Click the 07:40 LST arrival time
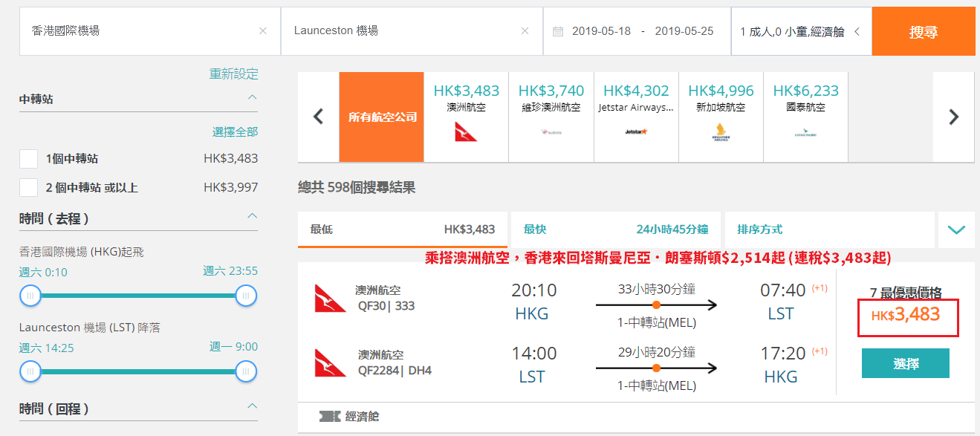This screenshot has height=436, width=980. coord(782,290)
